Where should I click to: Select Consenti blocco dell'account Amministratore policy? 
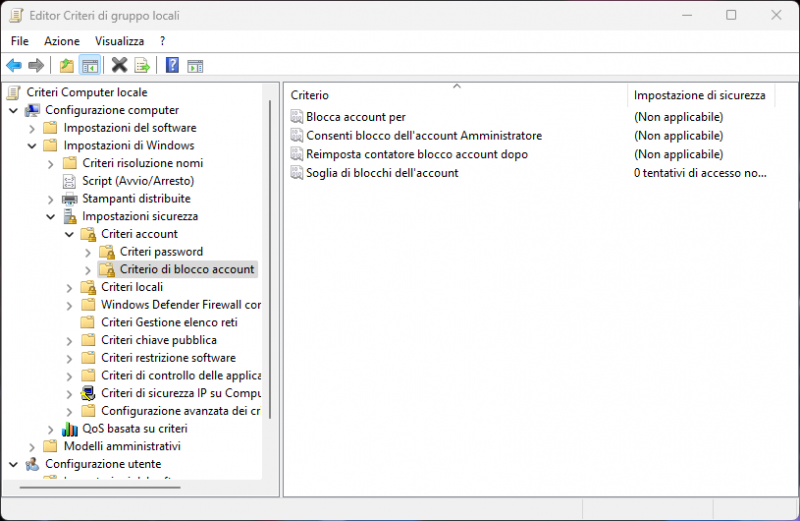(424, 135)
